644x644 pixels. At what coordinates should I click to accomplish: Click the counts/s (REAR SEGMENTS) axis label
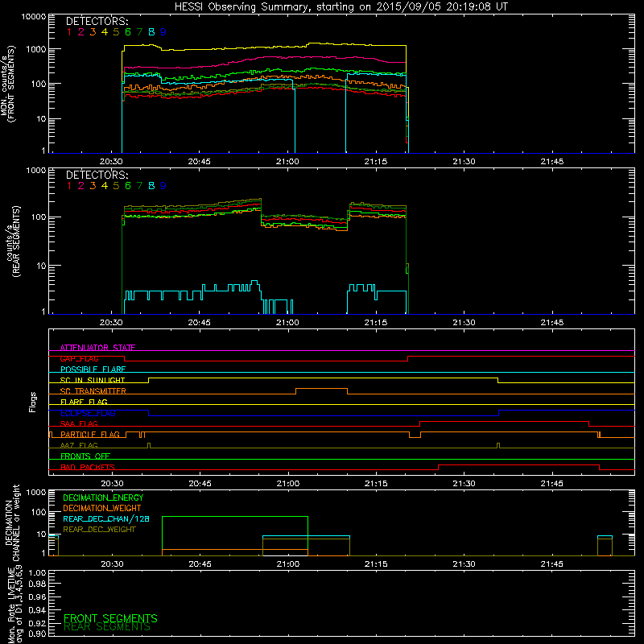(x=13, y=241)
